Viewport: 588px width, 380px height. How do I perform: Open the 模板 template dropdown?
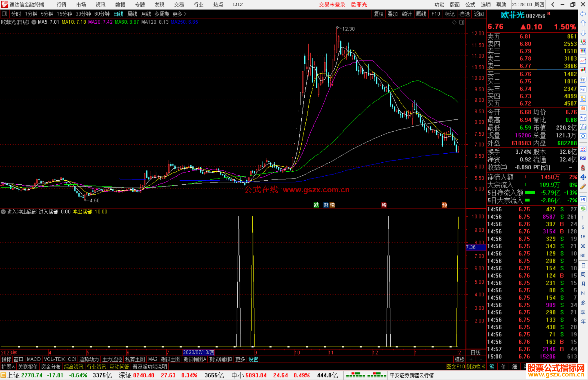point(460,359)
